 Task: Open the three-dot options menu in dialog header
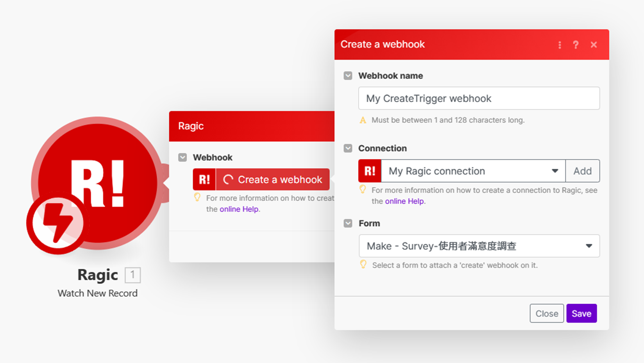(560, 45)
